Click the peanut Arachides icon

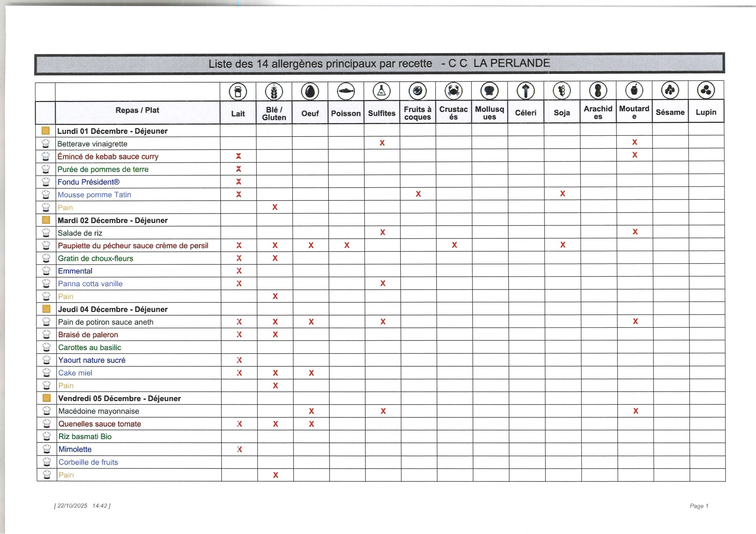click(598, 90)
